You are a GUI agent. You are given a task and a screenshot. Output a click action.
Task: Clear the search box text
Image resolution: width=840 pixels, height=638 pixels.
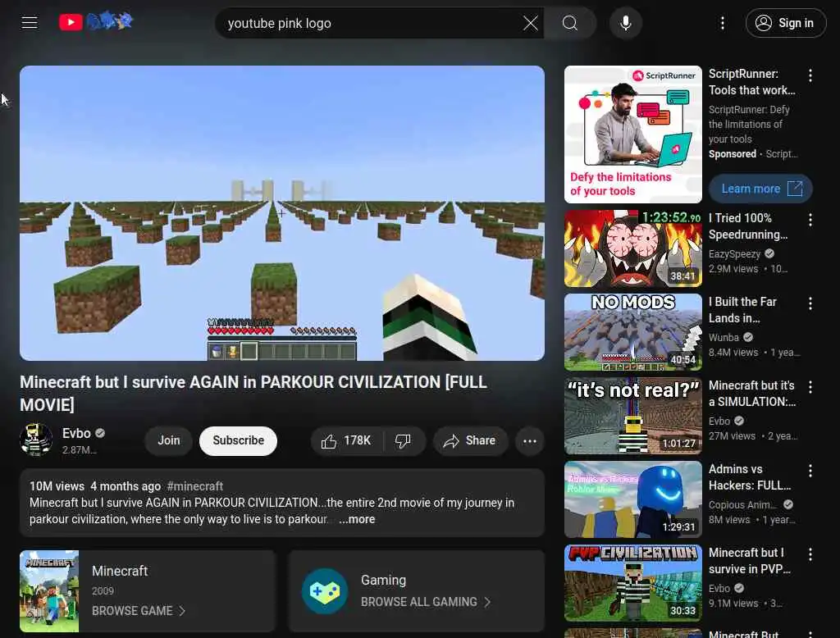click(x=531, y=23)
